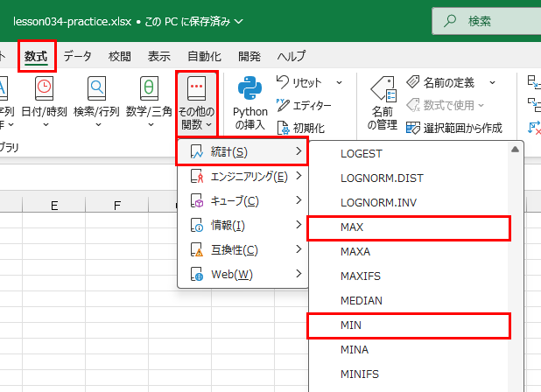Switch to the 校閲 ribbon tab
Screen dimensions: 541x392
[x=119, y=56]
